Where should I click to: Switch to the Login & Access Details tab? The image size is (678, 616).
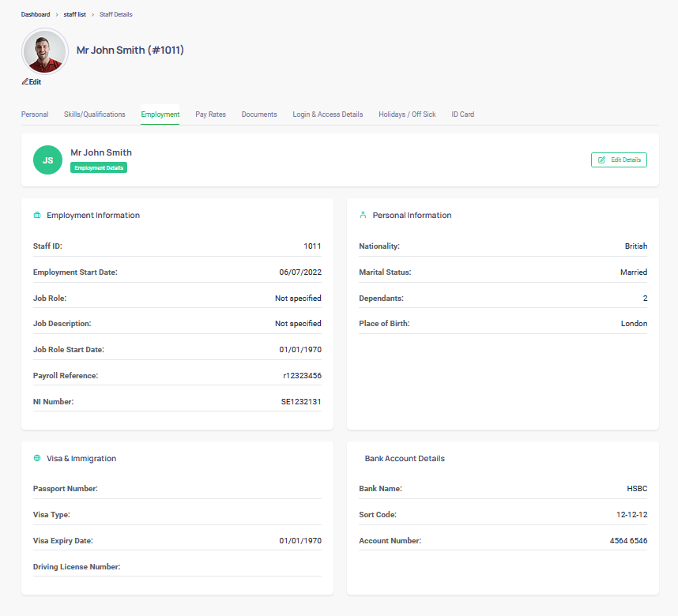pos(327,114)
